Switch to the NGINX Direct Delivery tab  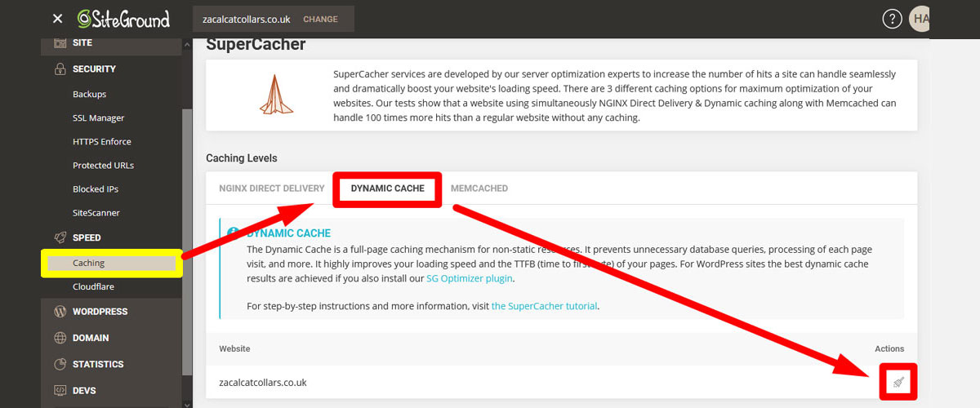tap(272, 188)
